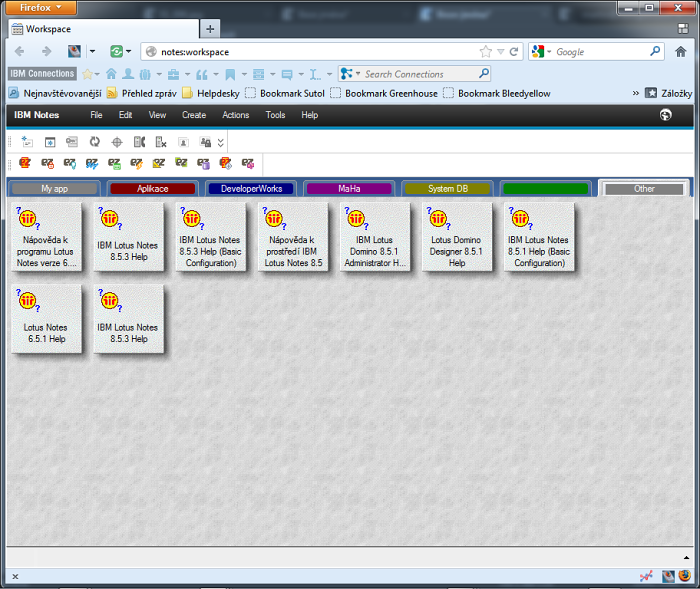This screenshot has width=700, height=589.
Task: Expand the Notes toolbar overflow chevron
Action: 221,142
